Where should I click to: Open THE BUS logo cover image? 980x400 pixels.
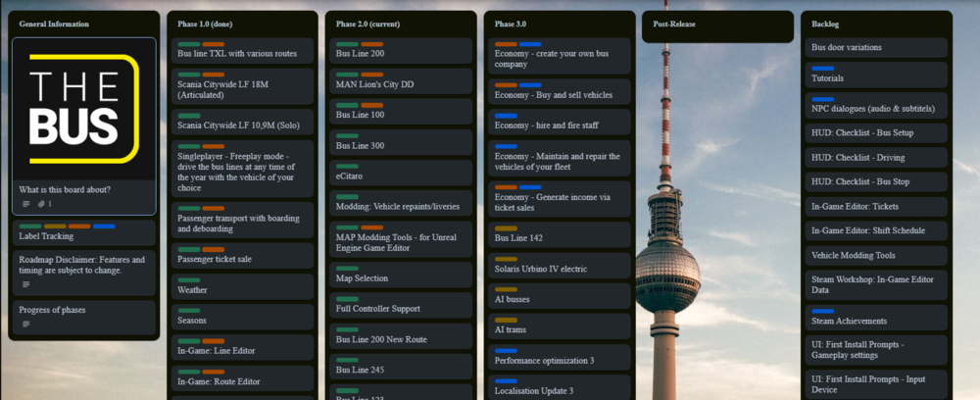[83, 109]
